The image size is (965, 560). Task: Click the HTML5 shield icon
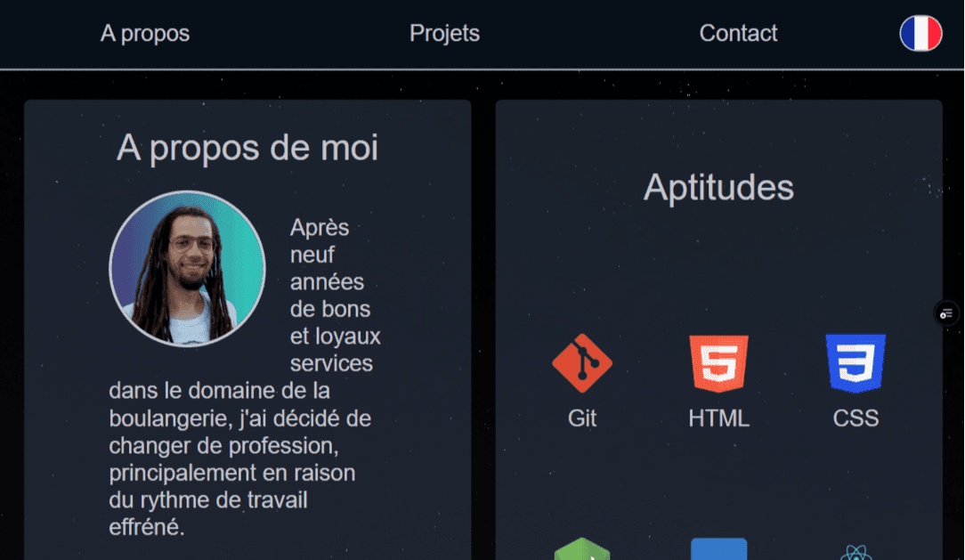tap(718, 363)
